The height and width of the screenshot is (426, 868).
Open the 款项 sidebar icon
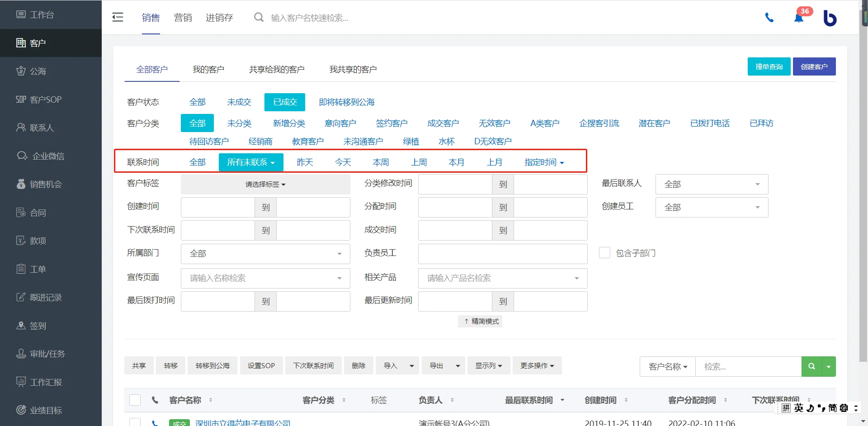coord(21,241)
